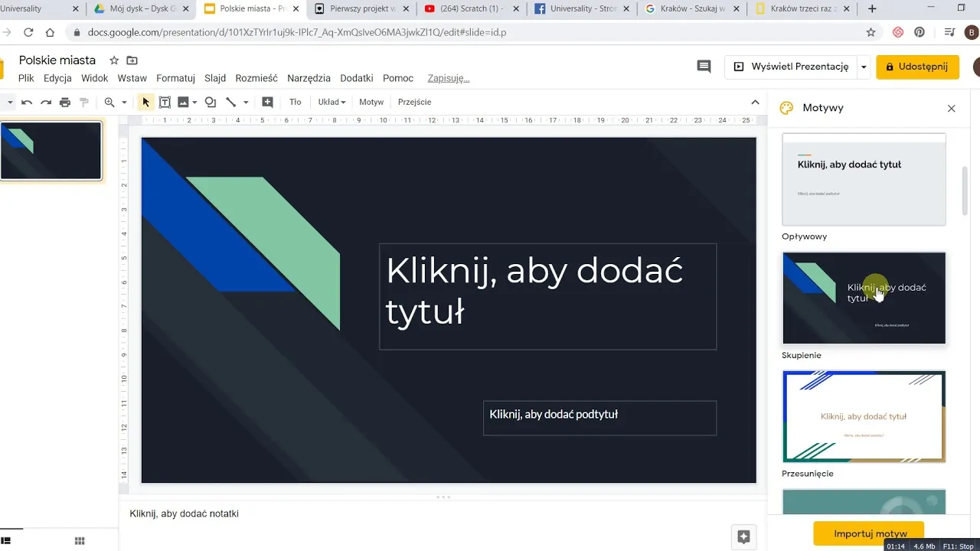
Task: Click the Przejście transition button
Action: pyautogui.click(x=414, y=102)
